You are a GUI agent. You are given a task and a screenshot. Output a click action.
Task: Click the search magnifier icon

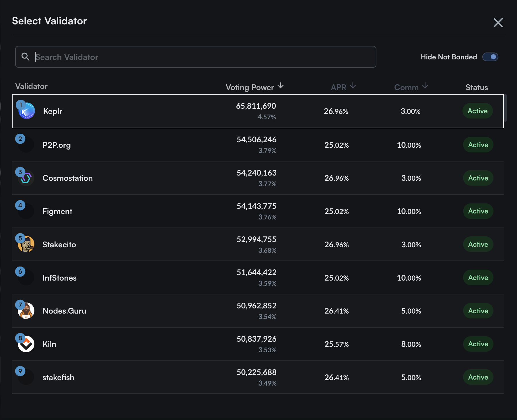click(x=26, y=57)
